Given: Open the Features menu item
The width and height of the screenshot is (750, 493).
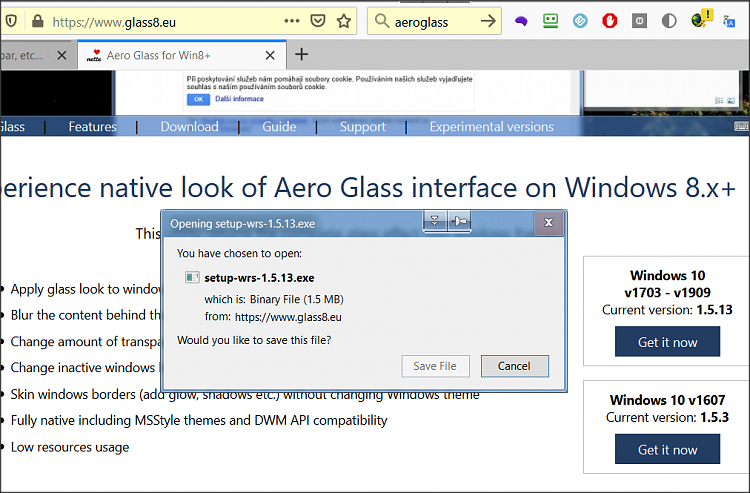Looking at the screenshot, I should tap(92, 127).
